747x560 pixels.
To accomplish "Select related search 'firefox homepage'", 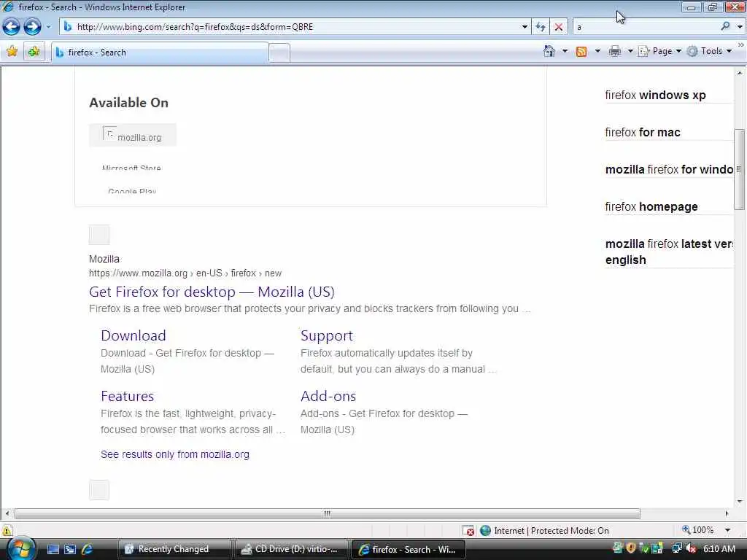I will coord(651,206).
